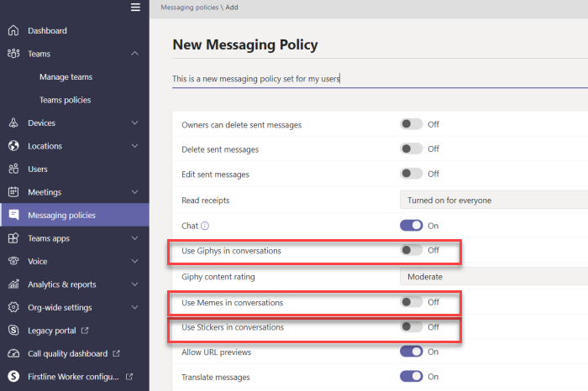Disable the Chat toggle
Image resolution: width=588 pixels, height=391 pixels.
411,226
